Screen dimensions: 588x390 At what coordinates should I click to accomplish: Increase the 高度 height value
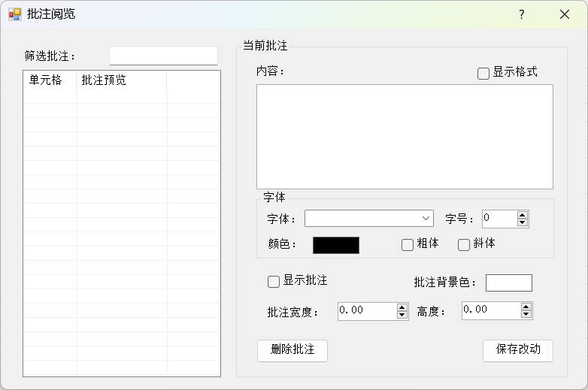pyautogui.click(x=526, y=307)
